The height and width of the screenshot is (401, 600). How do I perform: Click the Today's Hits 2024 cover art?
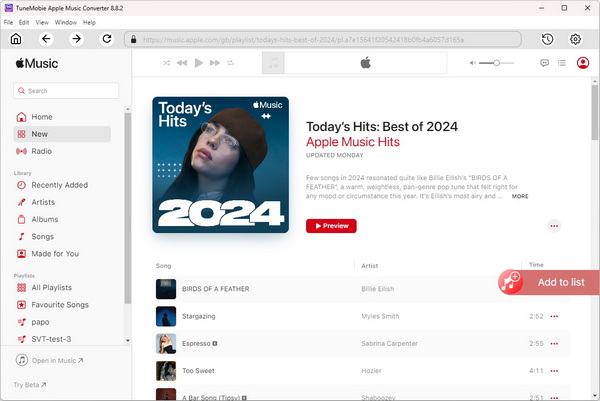click(220, 165)
